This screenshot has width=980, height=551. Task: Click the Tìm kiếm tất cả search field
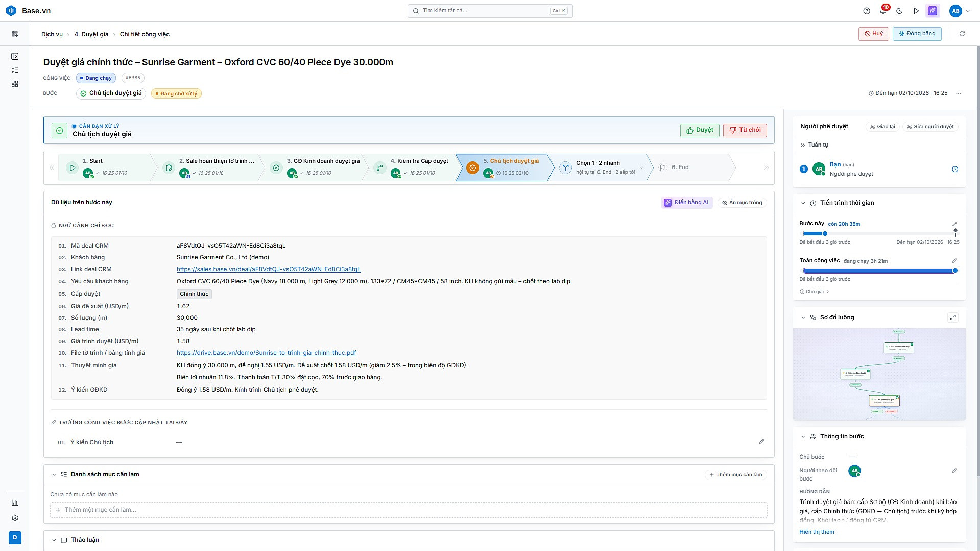490,11
